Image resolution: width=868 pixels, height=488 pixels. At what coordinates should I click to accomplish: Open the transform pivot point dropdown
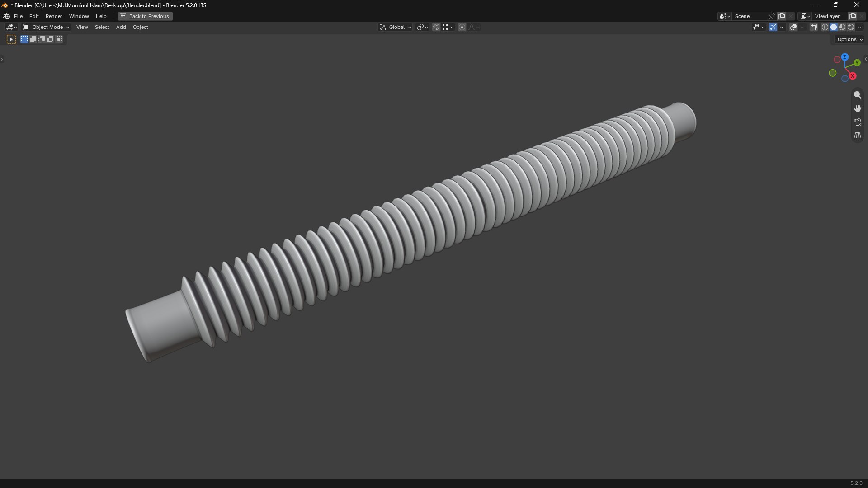(x=422, y=27)
